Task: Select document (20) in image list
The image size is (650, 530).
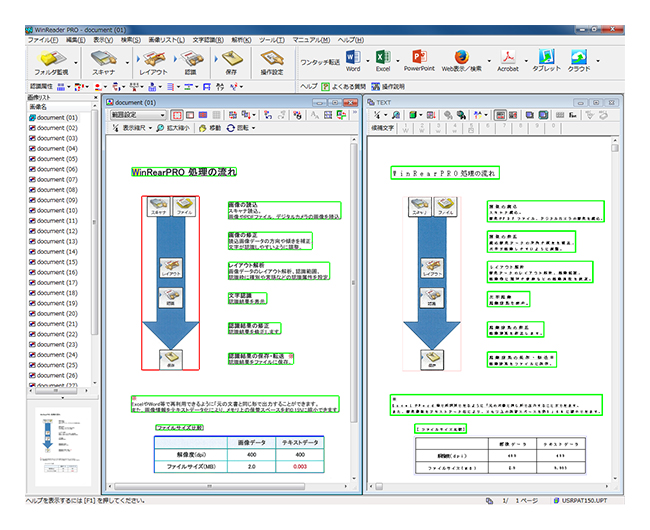Action: [x=53, y=313]
